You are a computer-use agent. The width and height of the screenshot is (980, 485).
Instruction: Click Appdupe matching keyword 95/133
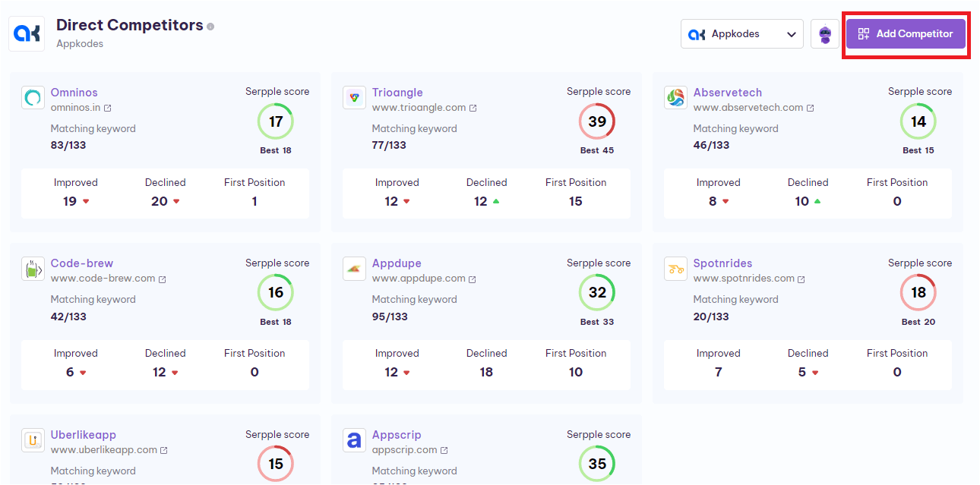(x=390, y=317)
